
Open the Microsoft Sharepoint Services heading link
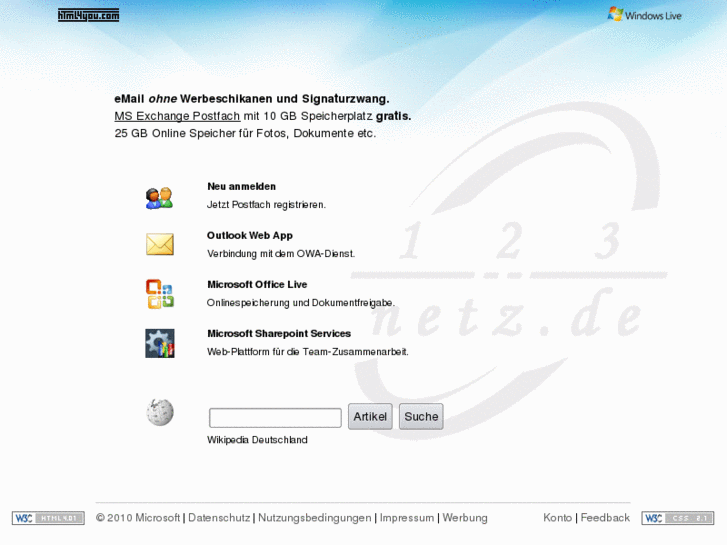point(279,333)
